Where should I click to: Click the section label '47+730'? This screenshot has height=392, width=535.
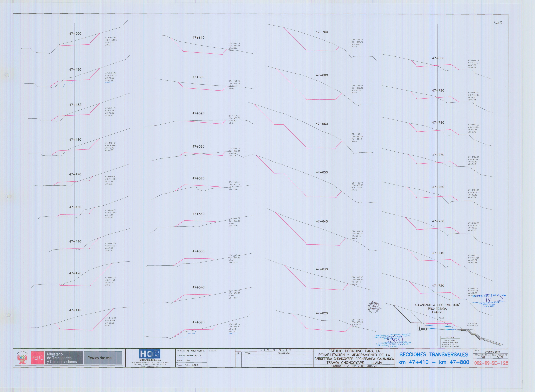[x=438, y=286]
